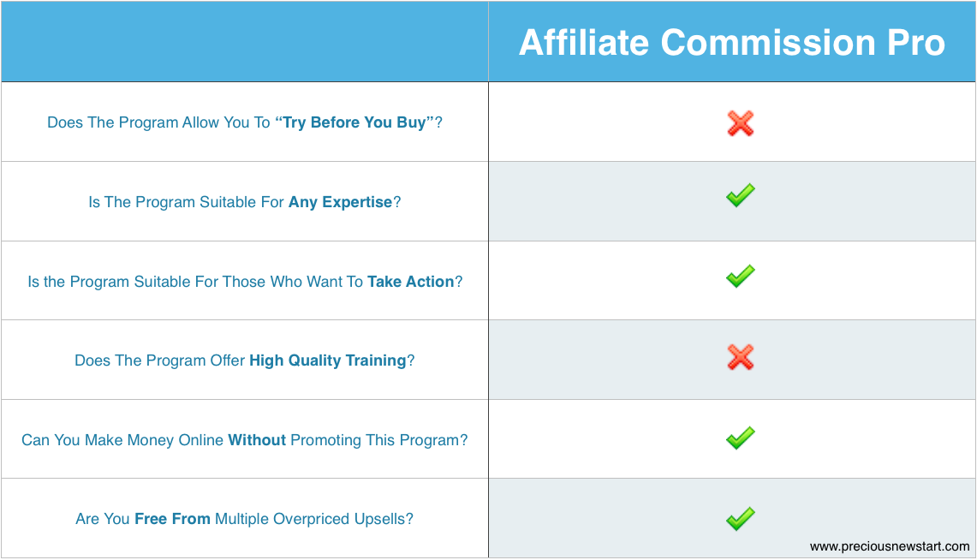Click the "Free From Multiple Overpriced Upsells" question

pyautogui.click(x=245, y=519)
